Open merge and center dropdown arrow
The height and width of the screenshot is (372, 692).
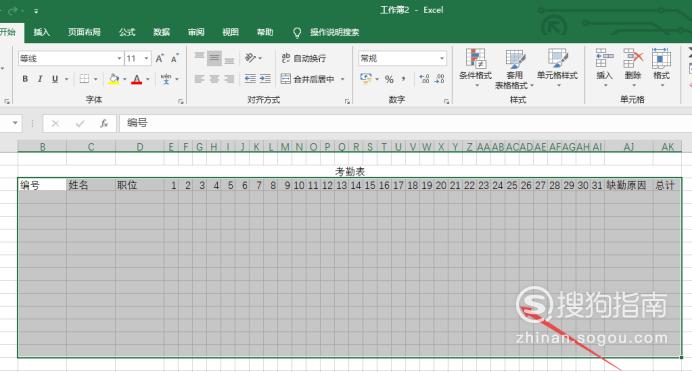click(x=342, y=79)
